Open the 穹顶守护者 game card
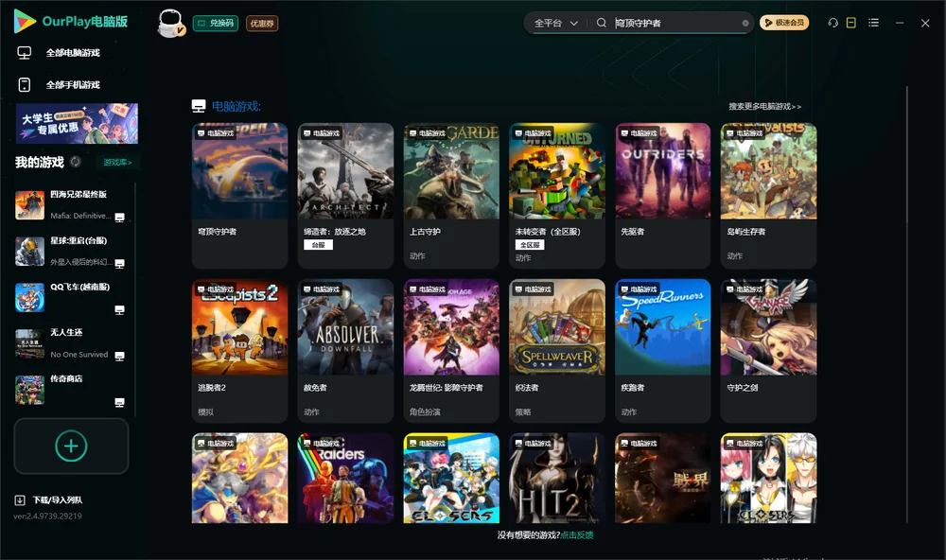The height and width of the screenshot is (560, 946). pos(239,196)
